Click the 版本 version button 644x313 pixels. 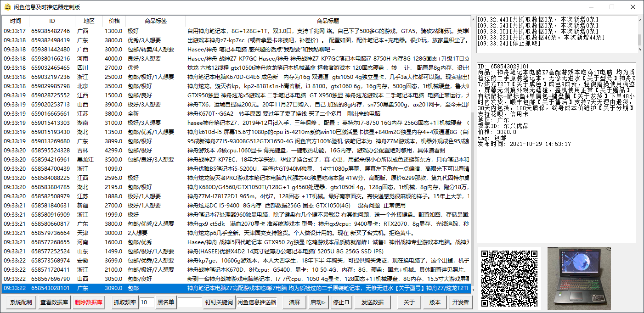pyautogui.click(x=435, y=302)
